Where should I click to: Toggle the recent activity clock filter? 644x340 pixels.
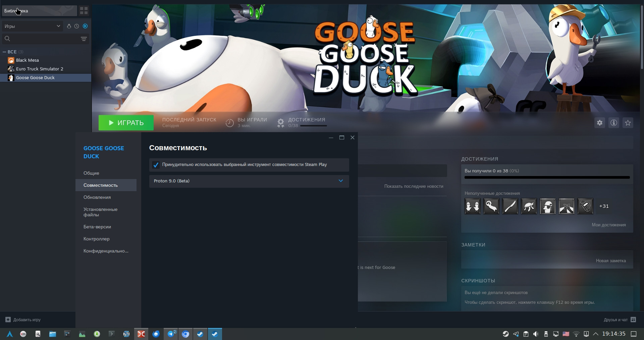77,26
